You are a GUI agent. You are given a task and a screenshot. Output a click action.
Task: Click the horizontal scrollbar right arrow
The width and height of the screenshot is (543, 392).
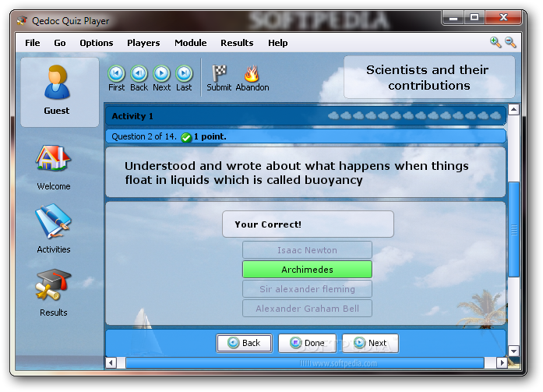[502, 363]
